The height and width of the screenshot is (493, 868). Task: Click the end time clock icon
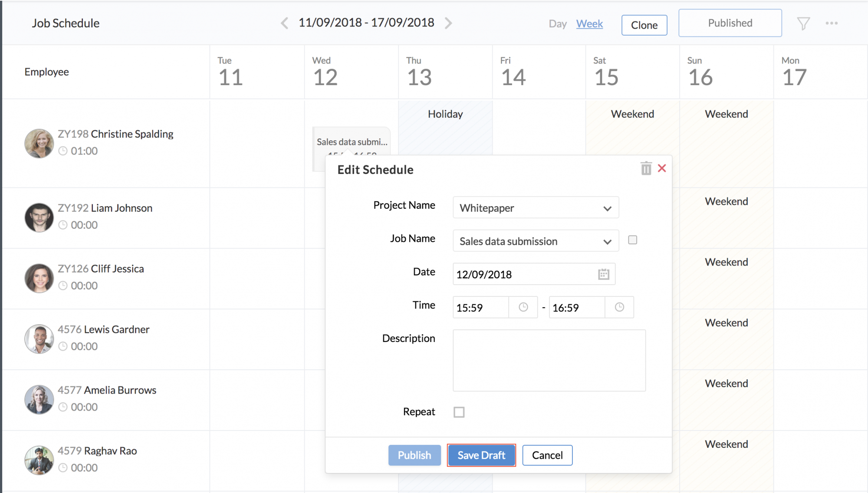(x=619, y=307)
